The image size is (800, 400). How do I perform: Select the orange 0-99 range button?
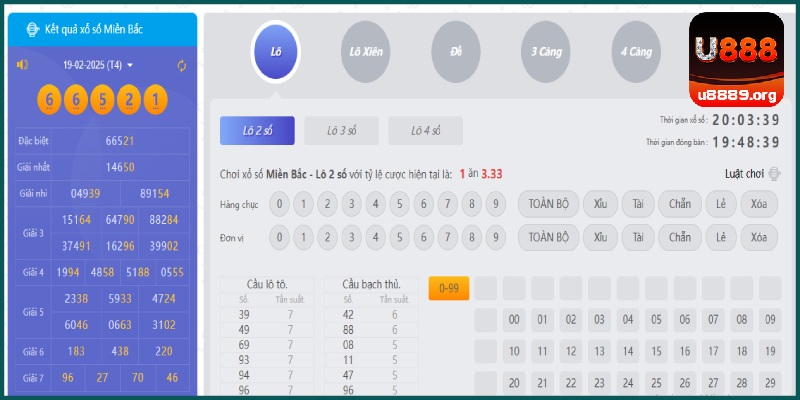click(448, 289)
